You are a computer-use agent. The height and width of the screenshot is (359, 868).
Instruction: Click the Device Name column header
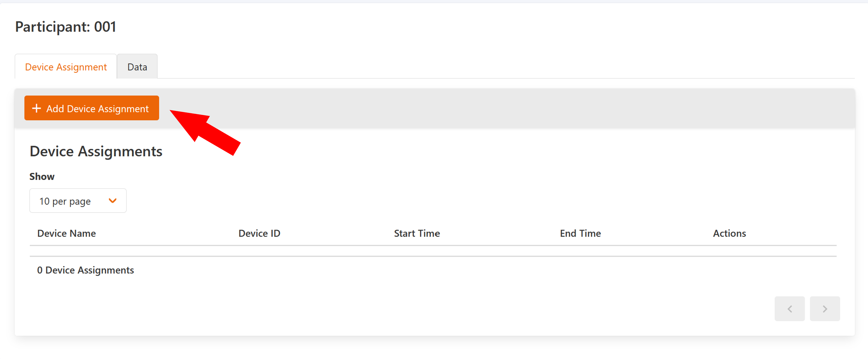click(x=66, y=233)
